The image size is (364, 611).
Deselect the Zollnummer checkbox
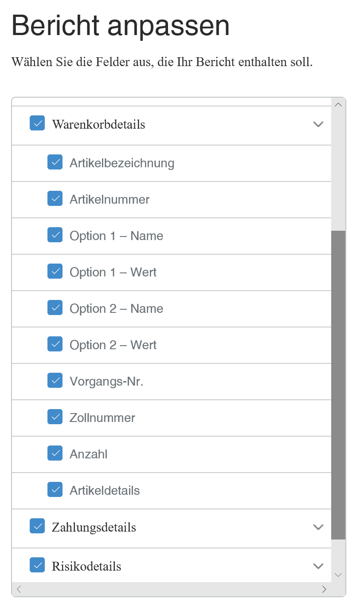pos(55,417)
